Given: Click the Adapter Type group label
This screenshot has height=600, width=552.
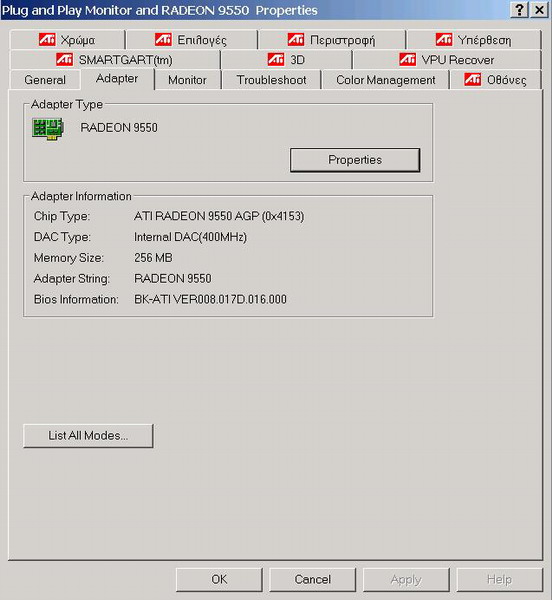Looking at the screenshot, I should click(x=67, y=104).
